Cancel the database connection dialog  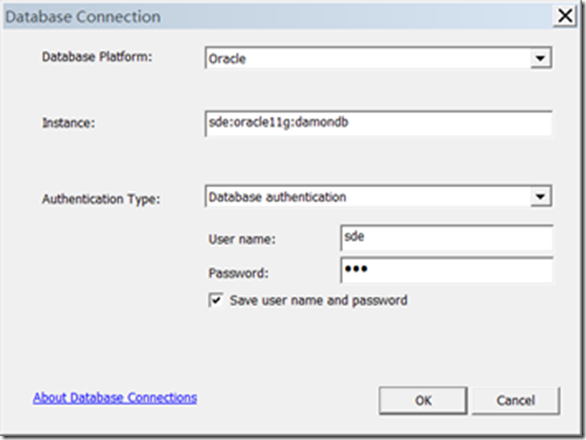(x=516, y=401)
